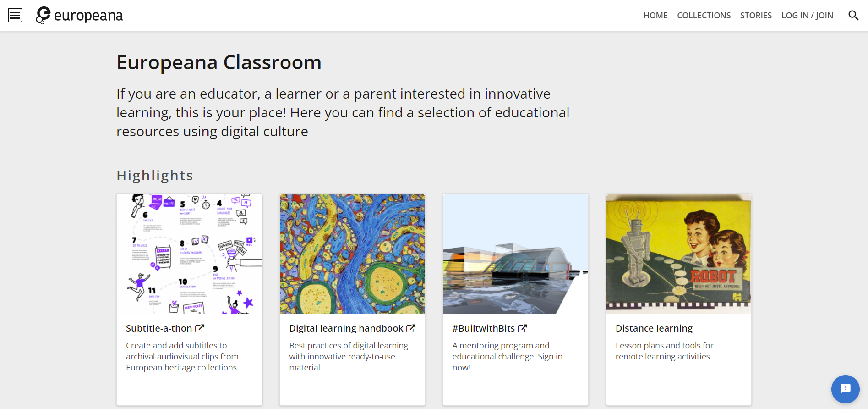Screen dimensions: 868x409
Task: Open the feedback chat bubble button
Action: pyautogui.click(x=845, y=389)
